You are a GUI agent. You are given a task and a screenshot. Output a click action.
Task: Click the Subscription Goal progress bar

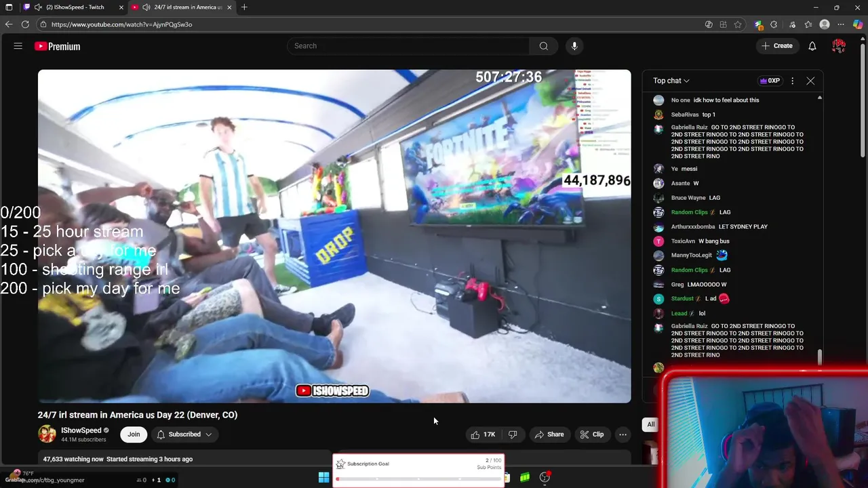(418, 479)
